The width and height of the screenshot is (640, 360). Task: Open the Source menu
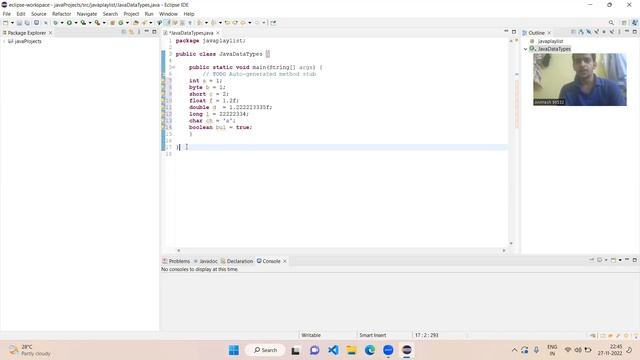(x=39, y=14)
